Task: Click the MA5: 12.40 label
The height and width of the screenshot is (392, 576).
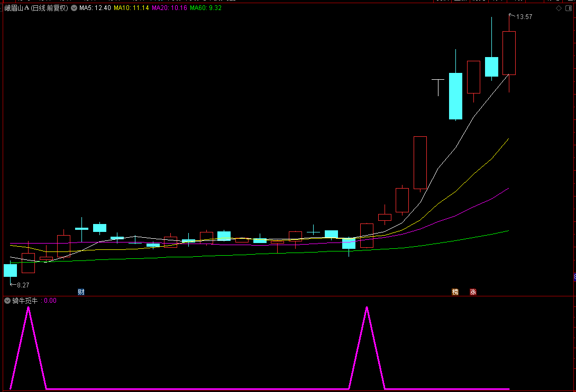Action: point(95,8)
